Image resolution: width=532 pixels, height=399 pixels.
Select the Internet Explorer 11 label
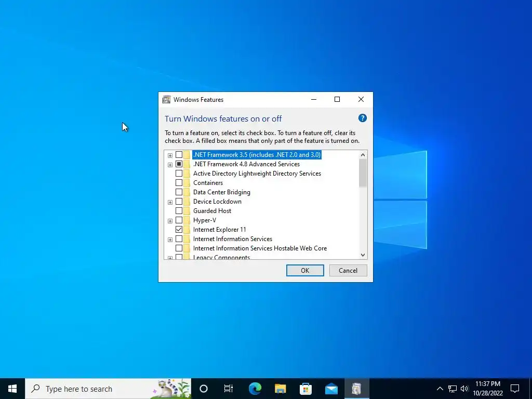tap(220, 230)
